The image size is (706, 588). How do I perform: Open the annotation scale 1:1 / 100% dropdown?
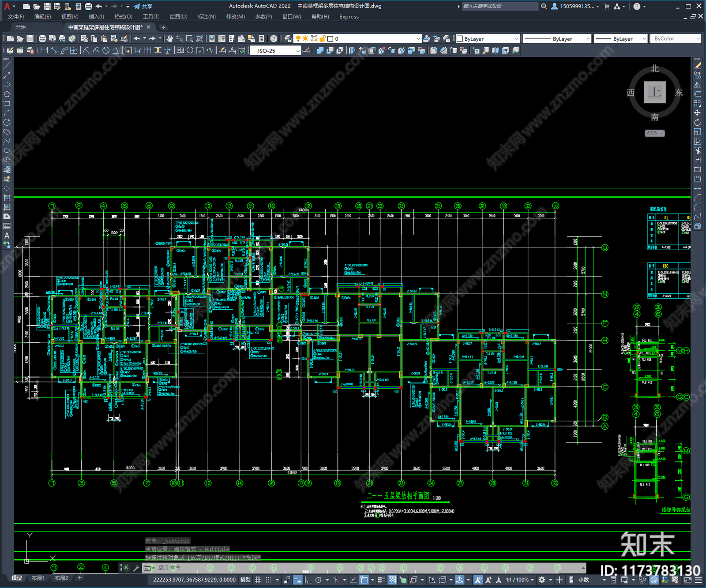click(520, 580)
